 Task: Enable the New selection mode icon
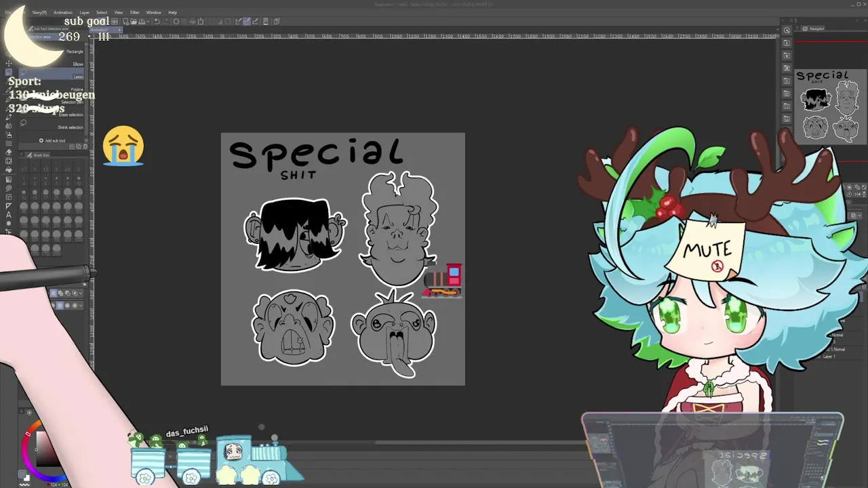[54, 293]
